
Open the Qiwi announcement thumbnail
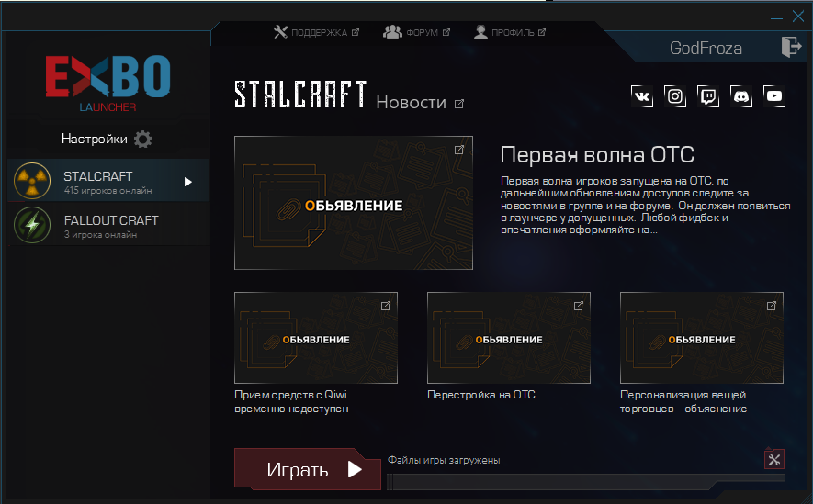316,338
